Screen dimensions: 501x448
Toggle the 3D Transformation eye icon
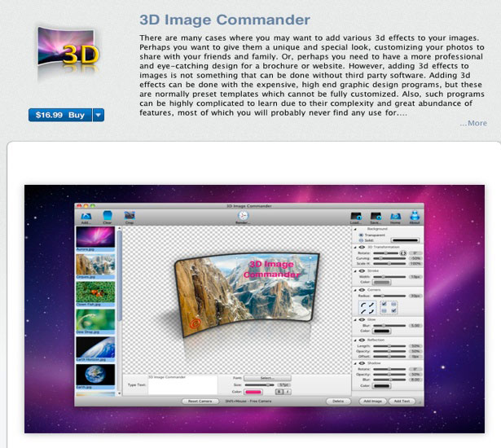click(362, 248)
